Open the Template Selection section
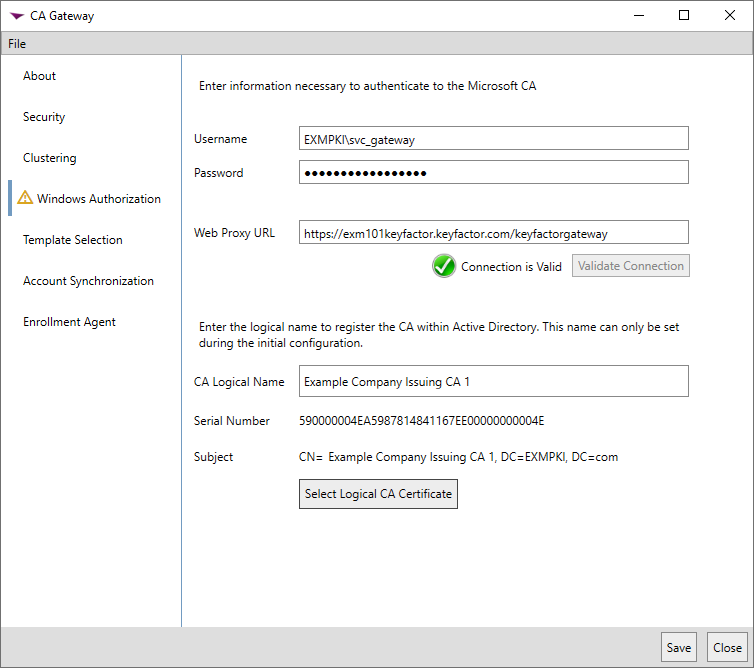754x668 pixels. coord(73,240)
